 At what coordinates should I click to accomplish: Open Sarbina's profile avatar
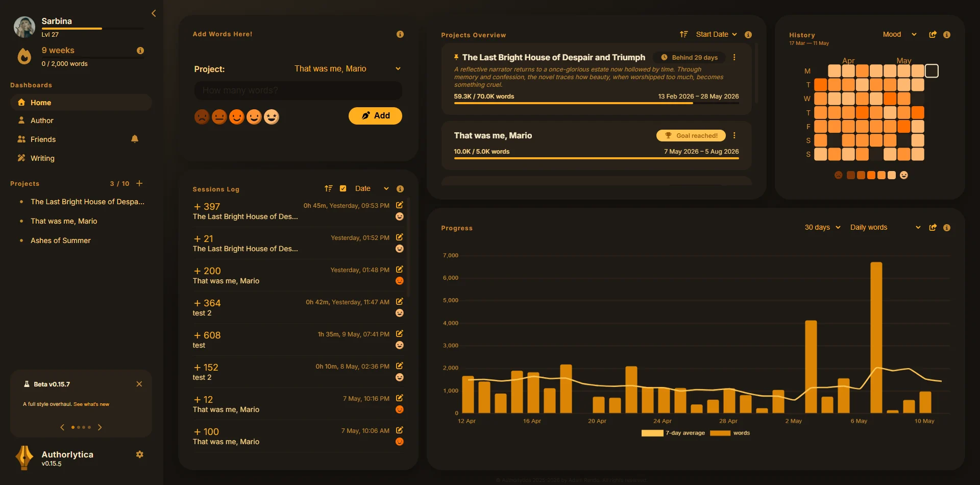(24, 27)
